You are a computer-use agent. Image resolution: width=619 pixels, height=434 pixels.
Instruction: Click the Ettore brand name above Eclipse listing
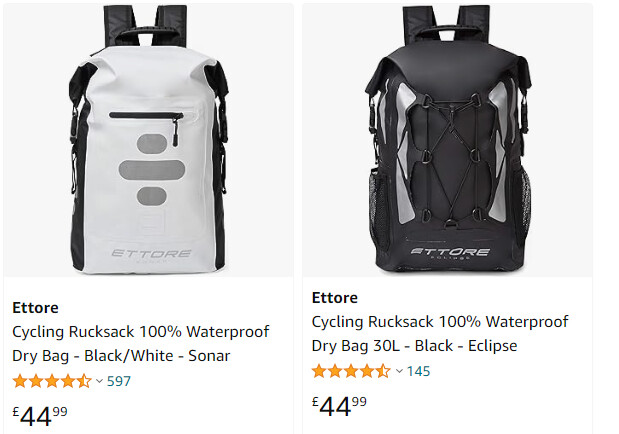[334, 298]
